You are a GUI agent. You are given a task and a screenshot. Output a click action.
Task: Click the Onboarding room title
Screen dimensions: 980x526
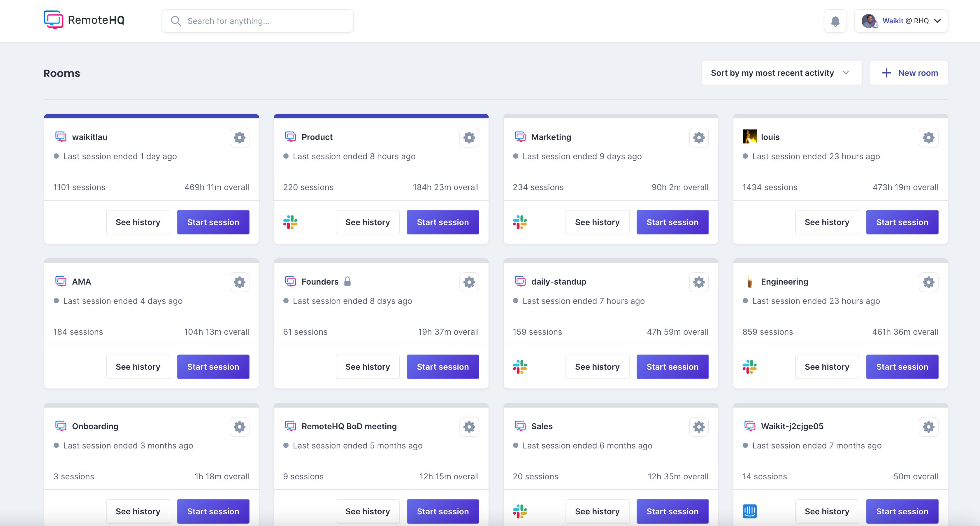pos(95,426)
